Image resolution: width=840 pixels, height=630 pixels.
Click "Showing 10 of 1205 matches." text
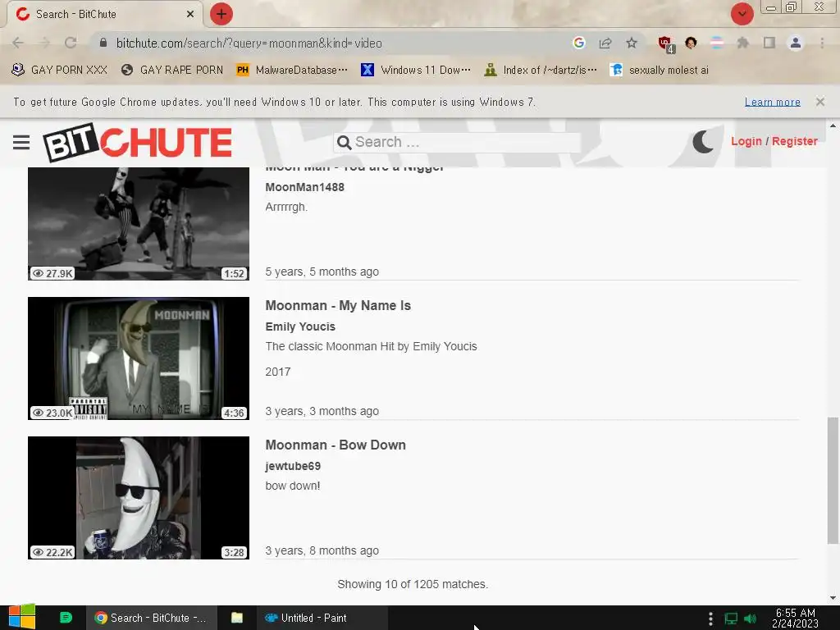pos(413,584)
